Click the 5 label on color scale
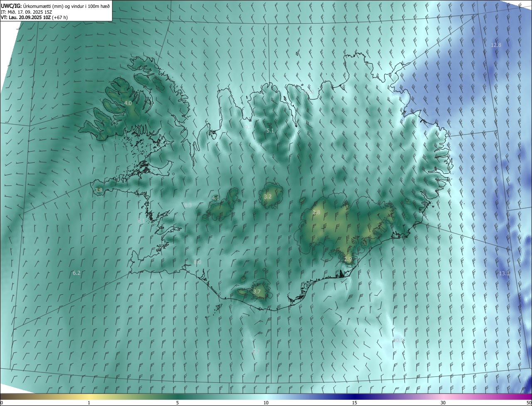 (177, 403)
